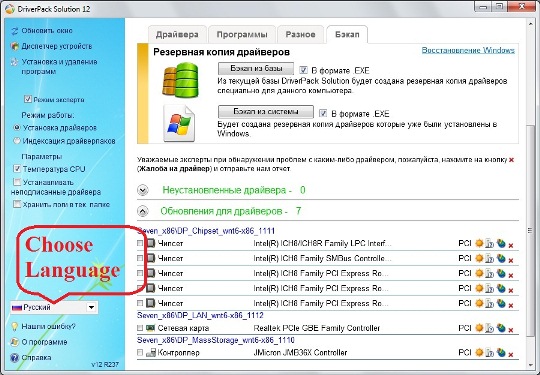This screenshot has width=540, height=375.
Task: Click the globe icon in SMBus Controller row
Action: point(501,258)
